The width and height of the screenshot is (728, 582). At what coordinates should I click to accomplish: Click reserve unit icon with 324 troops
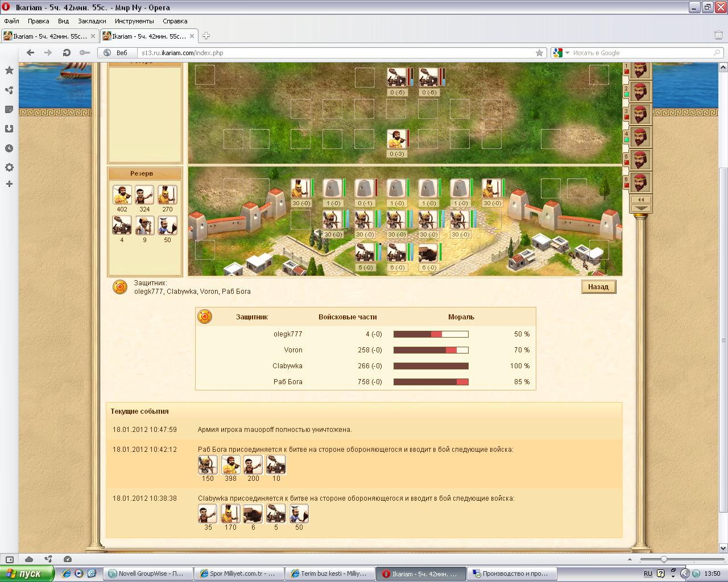(144, 195)
